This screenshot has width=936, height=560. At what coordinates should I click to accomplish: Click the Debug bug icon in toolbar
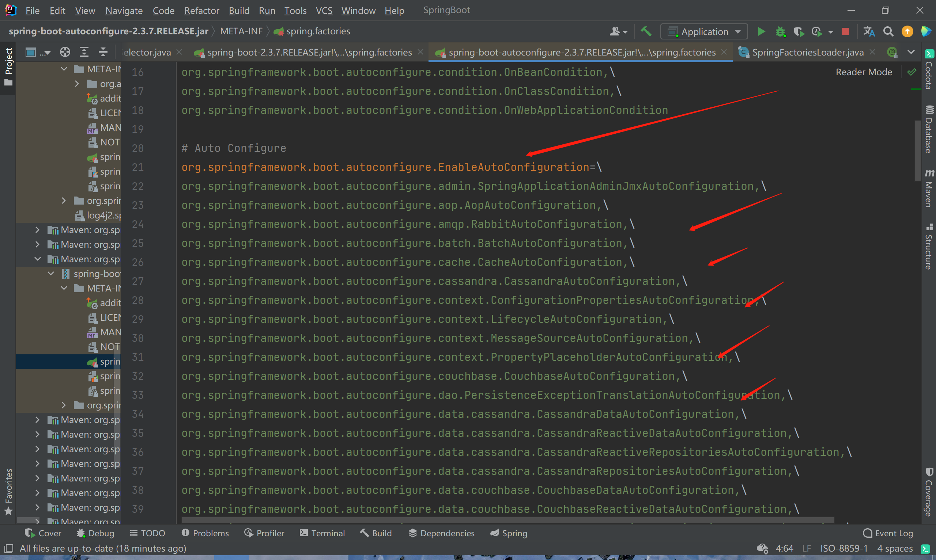pyautogui.click(x=780, y=32)
